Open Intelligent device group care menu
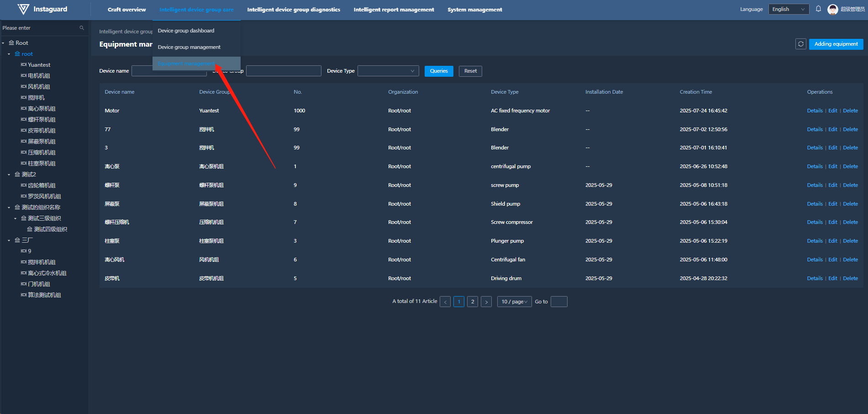The width and height of the screenshot is (868, 414). (196, 10)
